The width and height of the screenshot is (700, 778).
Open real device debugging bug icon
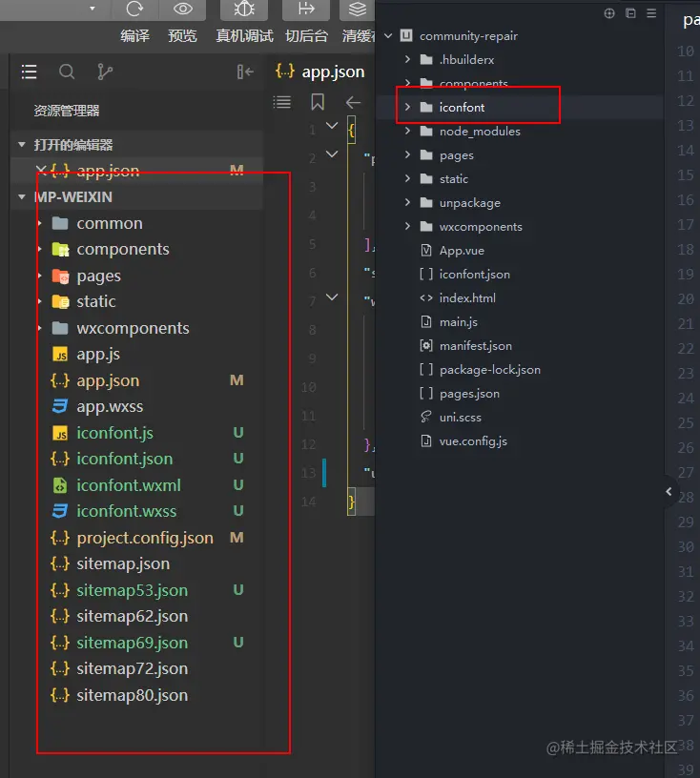[244, 10]
